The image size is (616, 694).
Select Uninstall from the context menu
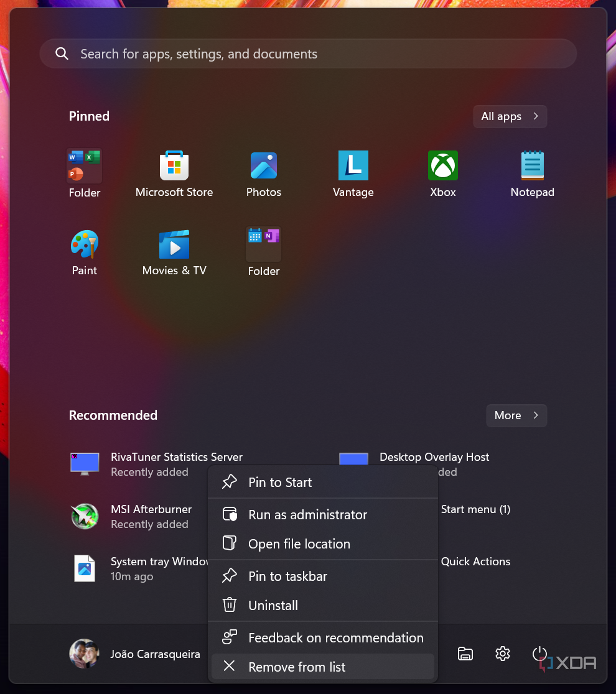pos(323,605)
